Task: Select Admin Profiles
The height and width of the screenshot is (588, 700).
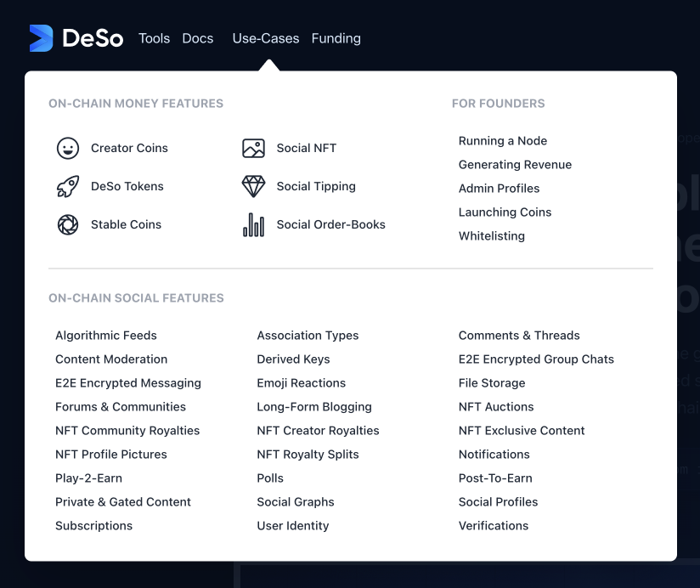Action: [500, 189]
